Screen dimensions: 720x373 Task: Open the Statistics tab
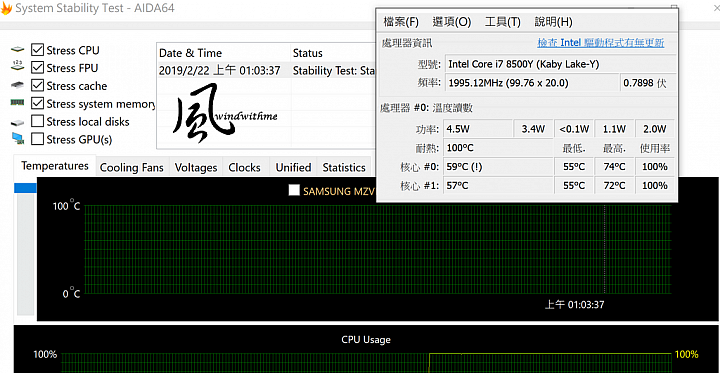[x=344, y=168]
